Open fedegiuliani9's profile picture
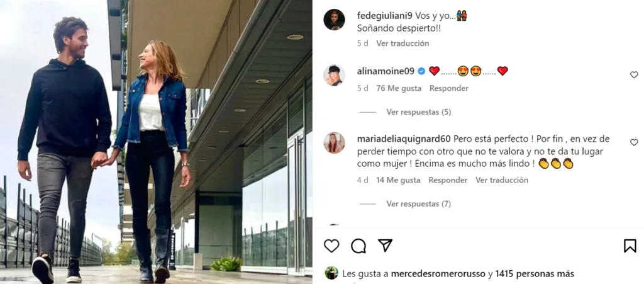The width and height of the screenshot is (644, 284). [x=334, y=20]
